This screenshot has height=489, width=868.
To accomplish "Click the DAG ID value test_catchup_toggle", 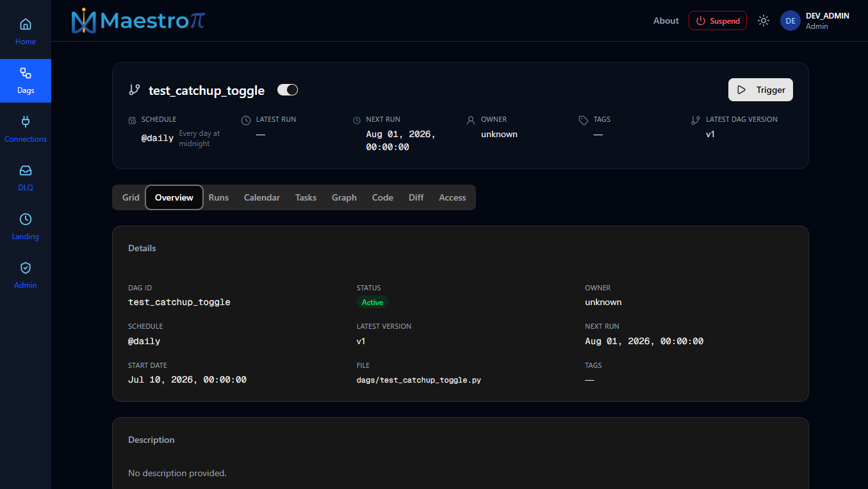I will pyautogui.click(x=179, y=302).
